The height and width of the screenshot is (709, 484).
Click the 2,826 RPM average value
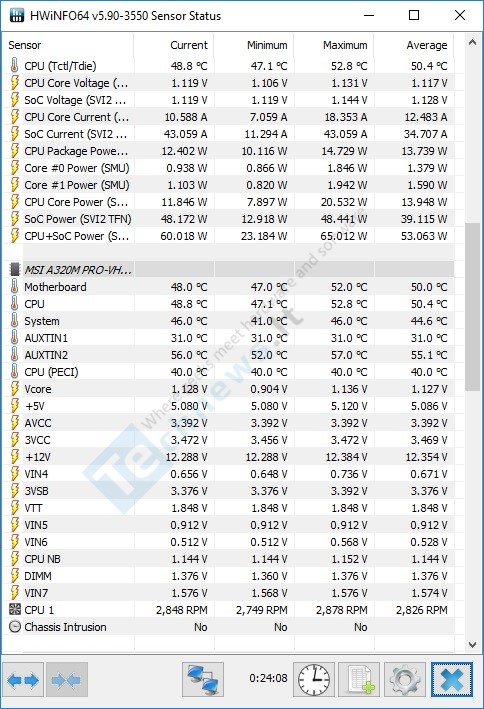click(x=422, y=610)
